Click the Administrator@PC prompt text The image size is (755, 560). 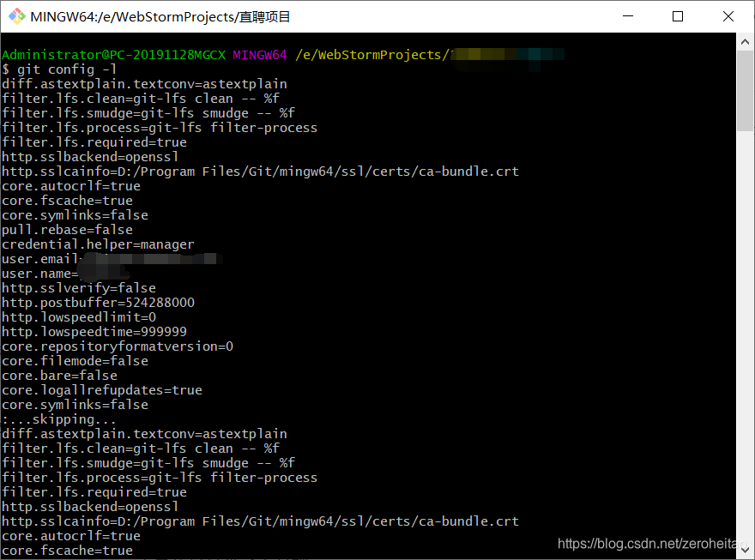113,55
